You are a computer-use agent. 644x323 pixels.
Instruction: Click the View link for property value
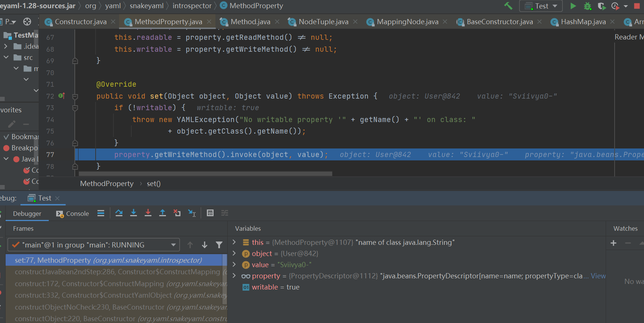pos(598,276)
